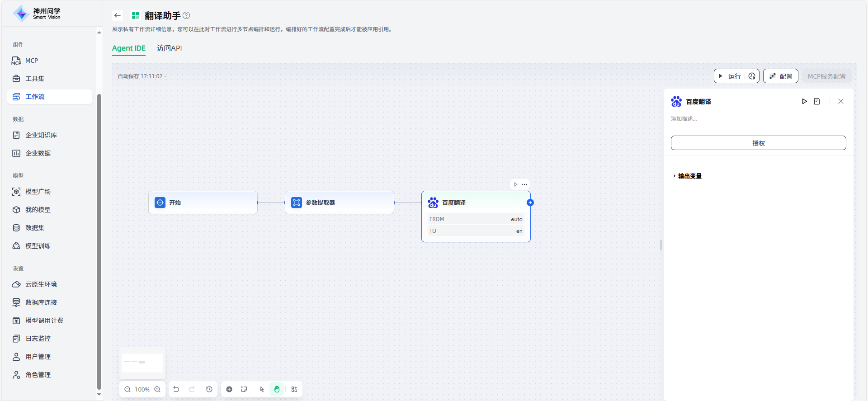Click the 添加描述 description field
This screenshot has width=868, height=401.
click(x=684, y=119)
